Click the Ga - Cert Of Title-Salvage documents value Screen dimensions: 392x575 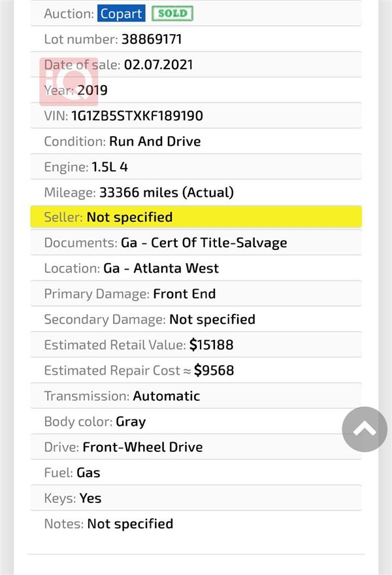tap(204, 243)
